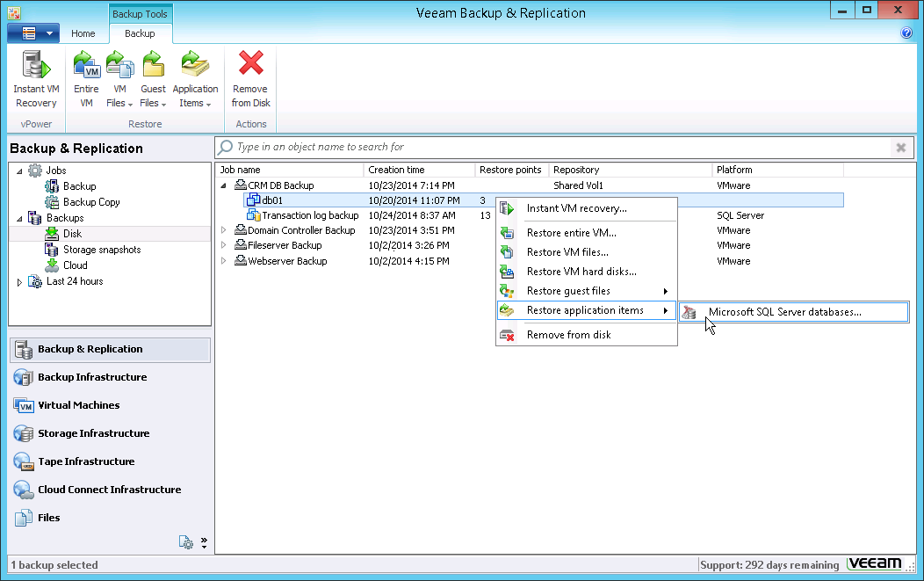Expand the Webserver Backup row
The image size is (924, 581).
click(x=224, y=261)
